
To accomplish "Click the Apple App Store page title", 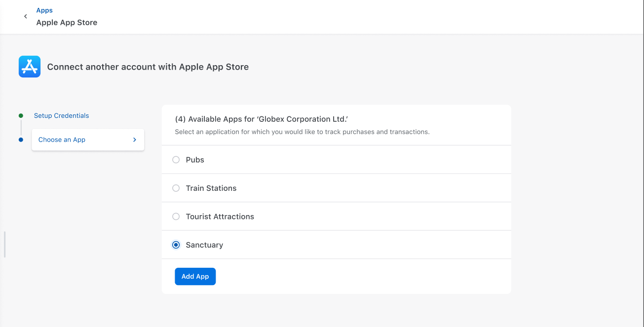I will [67, 23].
